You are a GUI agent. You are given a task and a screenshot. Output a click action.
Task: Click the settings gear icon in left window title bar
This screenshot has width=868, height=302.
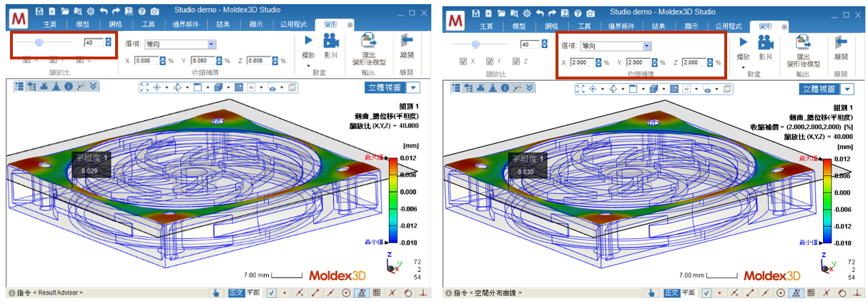pos(90,12)
